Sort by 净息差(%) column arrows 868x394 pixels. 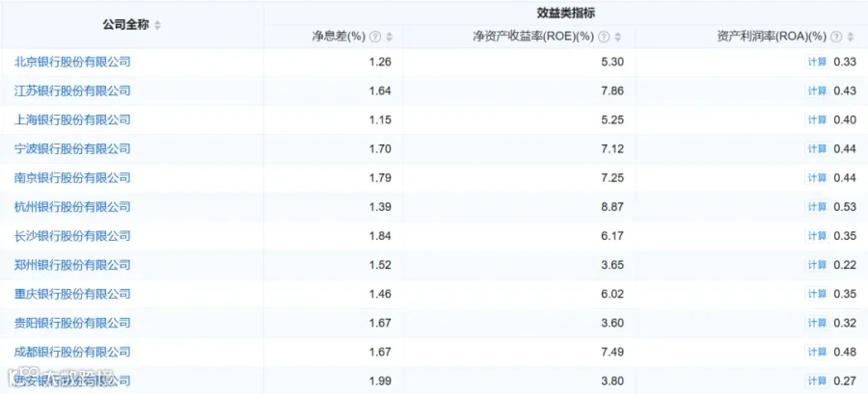tap(390, 37)
